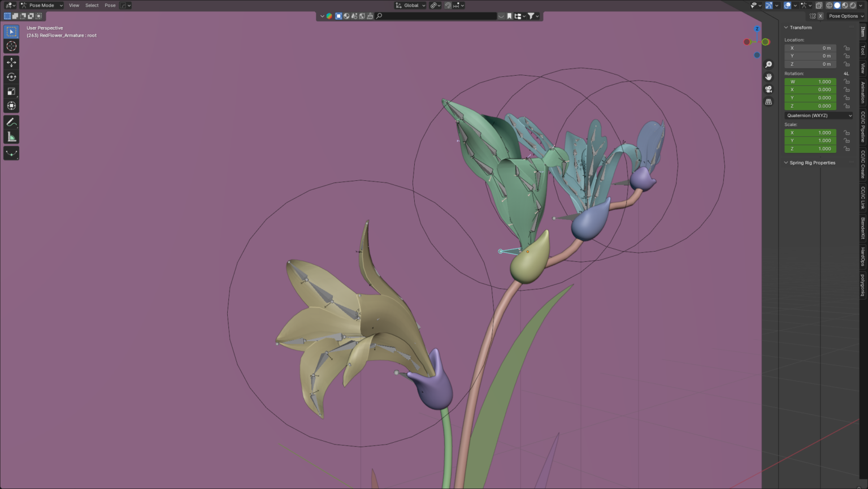Screen dimensions: 868x489
Task: Open the Quaternion (WXYZ) rotation mode dropdown
Action: [x=818, y=115]
